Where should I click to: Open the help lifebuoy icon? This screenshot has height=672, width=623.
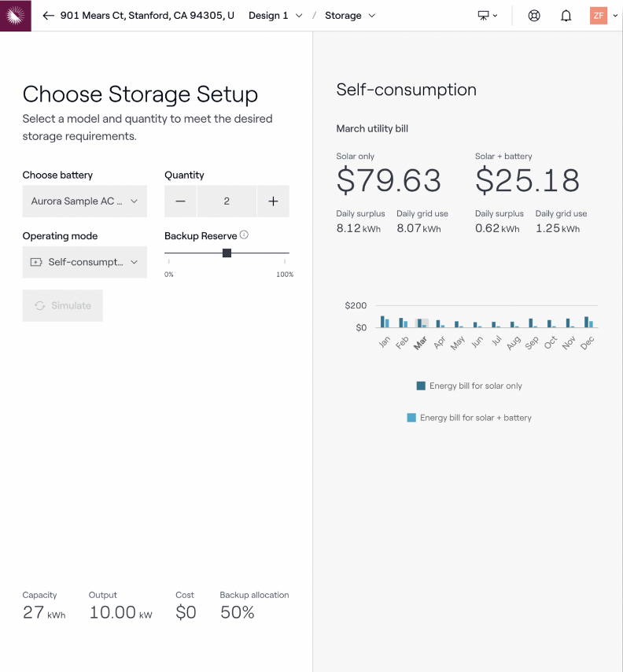534,16
